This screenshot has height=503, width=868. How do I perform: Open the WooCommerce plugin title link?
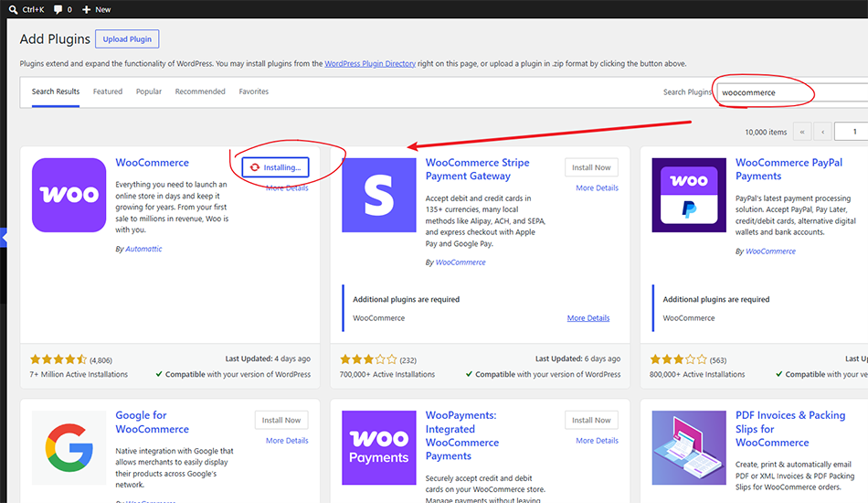tap(153, 163)
